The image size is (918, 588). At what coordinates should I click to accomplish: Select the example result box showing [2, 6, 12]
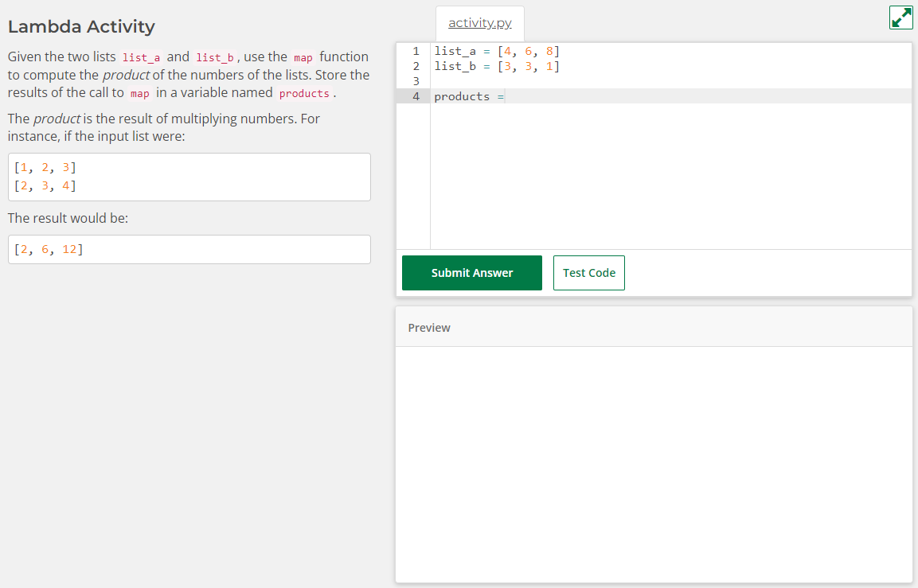189,249
